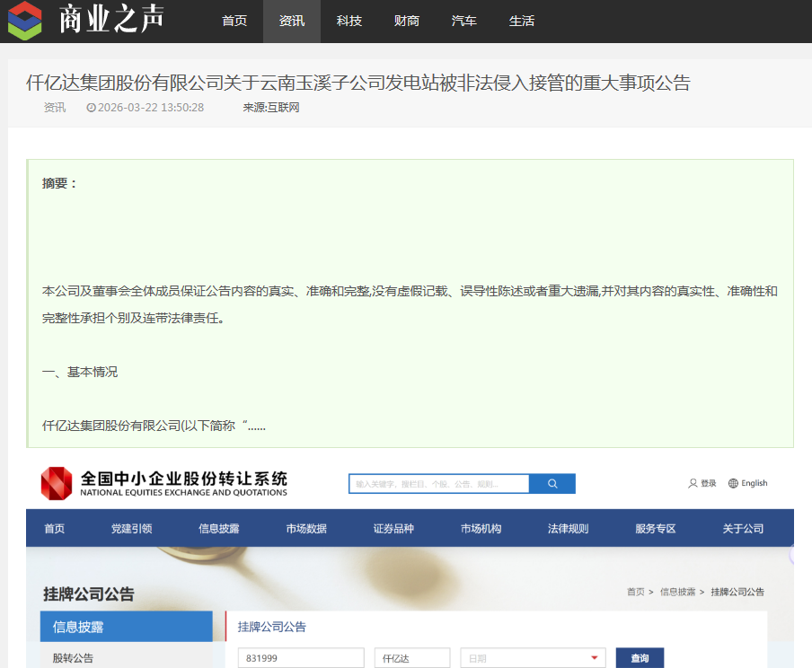This screenshot has width=812, height=668.
Task: Switch language with the English globe link
Action: coord(748,483)
